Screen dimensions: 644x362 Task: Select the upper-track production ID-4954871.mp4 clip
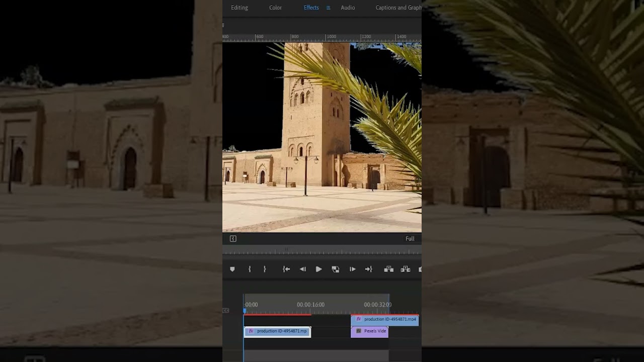tap(384, 320)
